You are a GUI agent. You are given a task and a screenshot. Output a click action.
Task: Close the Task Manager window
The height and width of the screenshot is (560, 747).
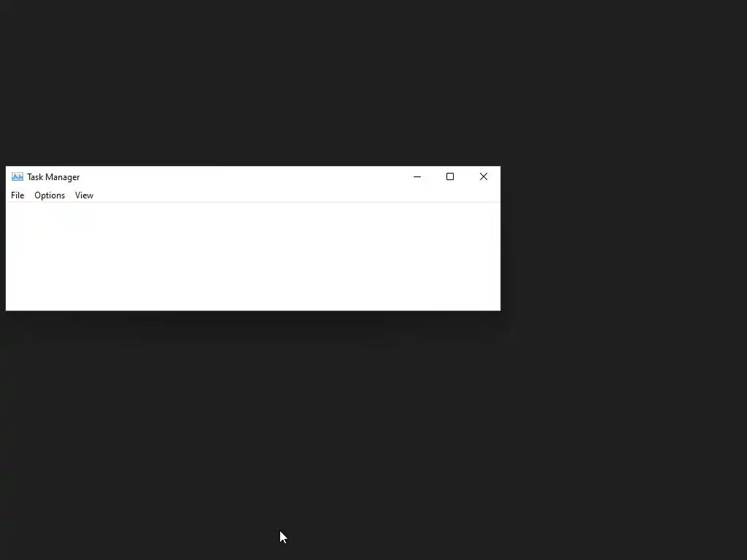pos(484,176)
